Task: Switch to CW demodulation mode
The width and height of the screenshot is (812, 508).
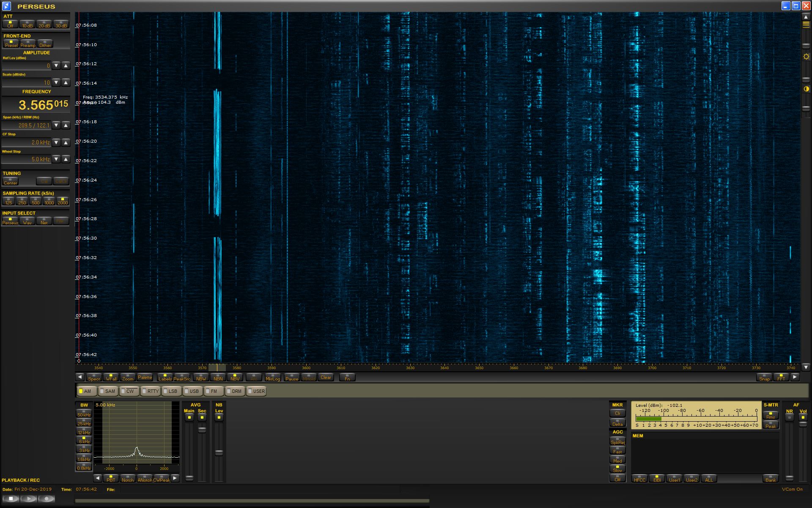Action: pyautogui.click(x=129, y=391)
